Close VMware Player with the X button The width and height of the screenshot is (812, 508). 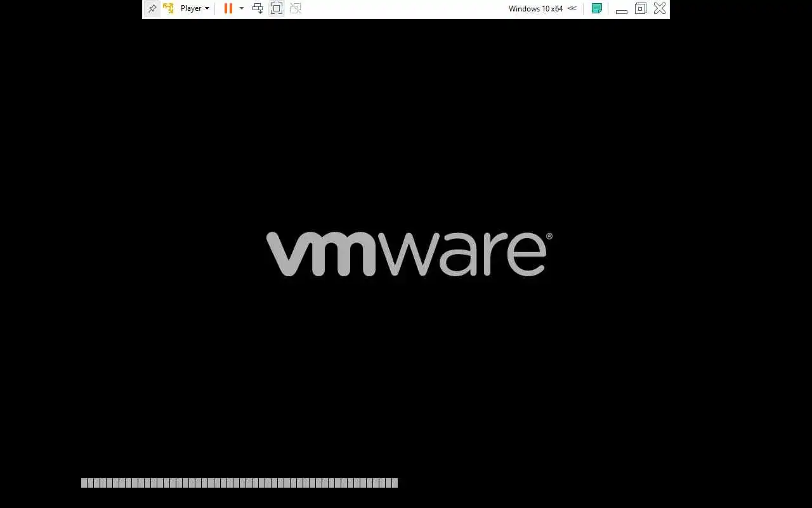point(660,8)
